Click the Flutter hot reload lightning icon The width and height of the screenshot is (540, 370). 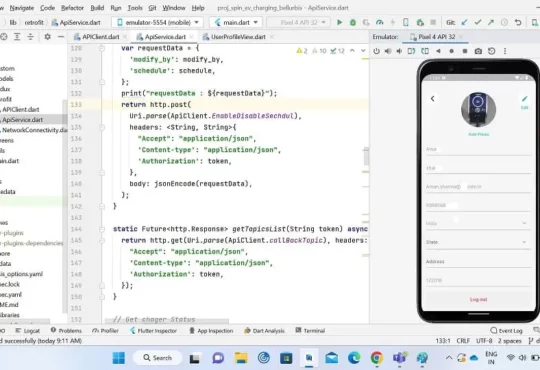coord(393,22)
